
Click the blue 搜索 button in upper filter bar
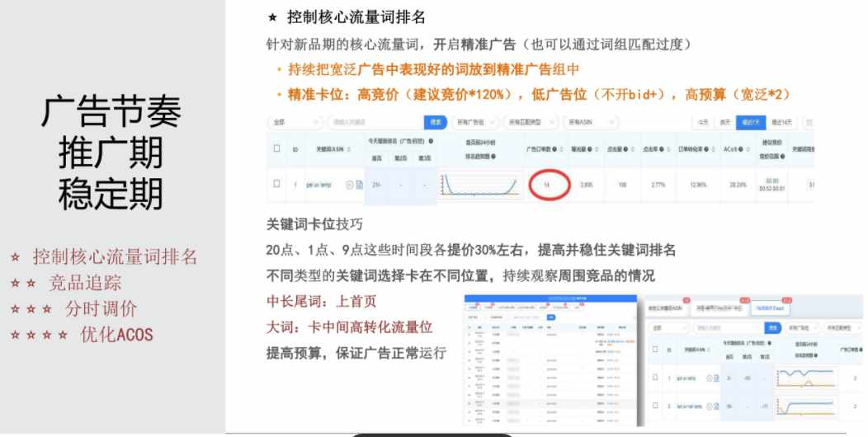[436, 122]
